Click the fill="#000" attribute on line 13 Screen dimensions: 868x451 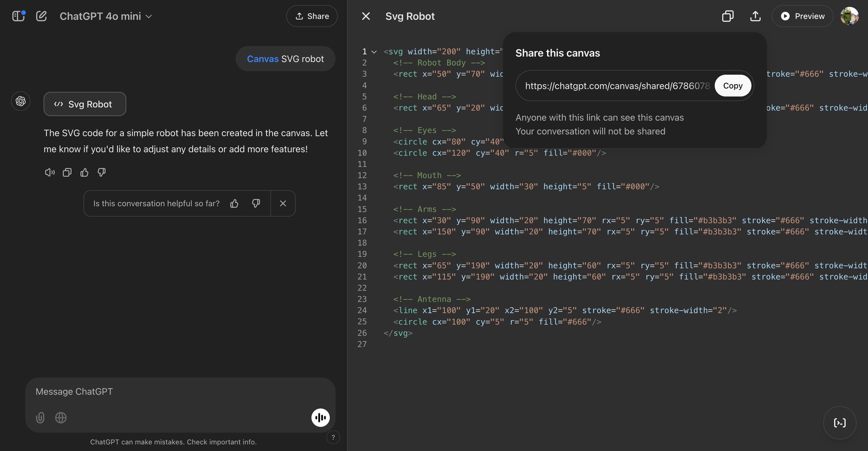tap(623, 187)
